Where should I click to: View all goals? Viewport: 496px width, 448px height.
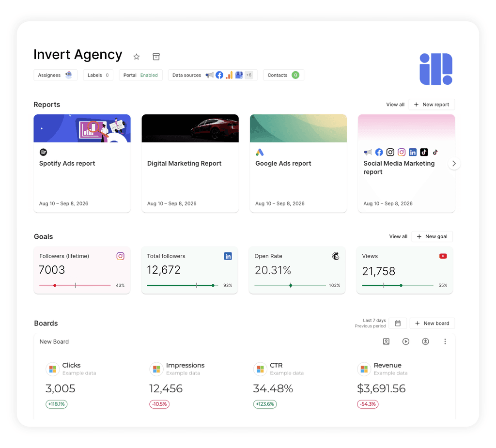click(x=398, y=236)
